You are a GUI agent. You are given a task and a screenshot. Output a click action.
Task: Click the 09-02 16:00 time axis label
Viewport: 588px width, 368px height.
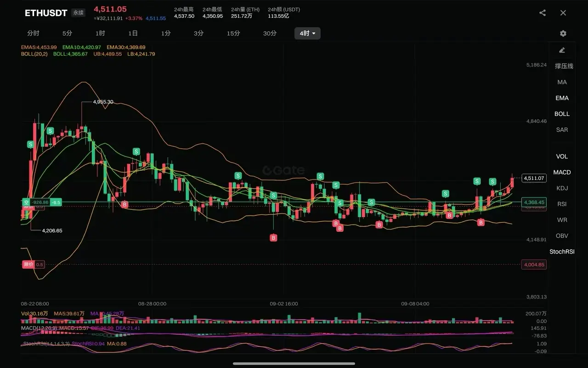pos(283,304)
